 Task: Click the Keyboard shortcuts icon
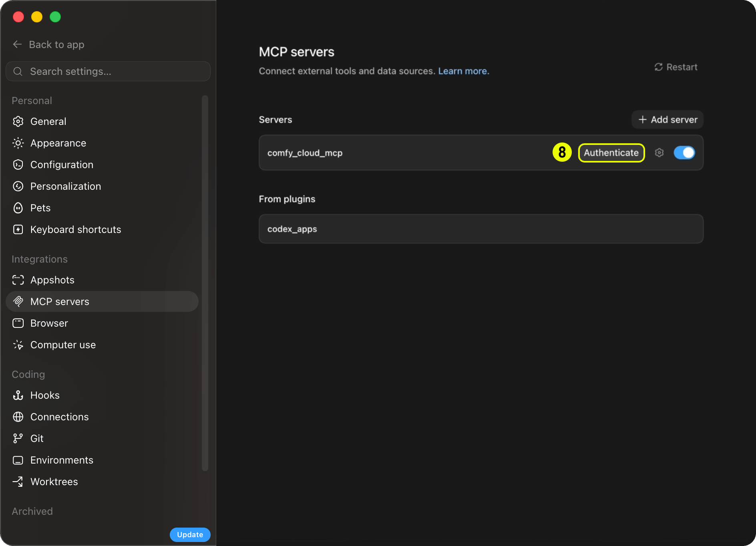(18, 229)
